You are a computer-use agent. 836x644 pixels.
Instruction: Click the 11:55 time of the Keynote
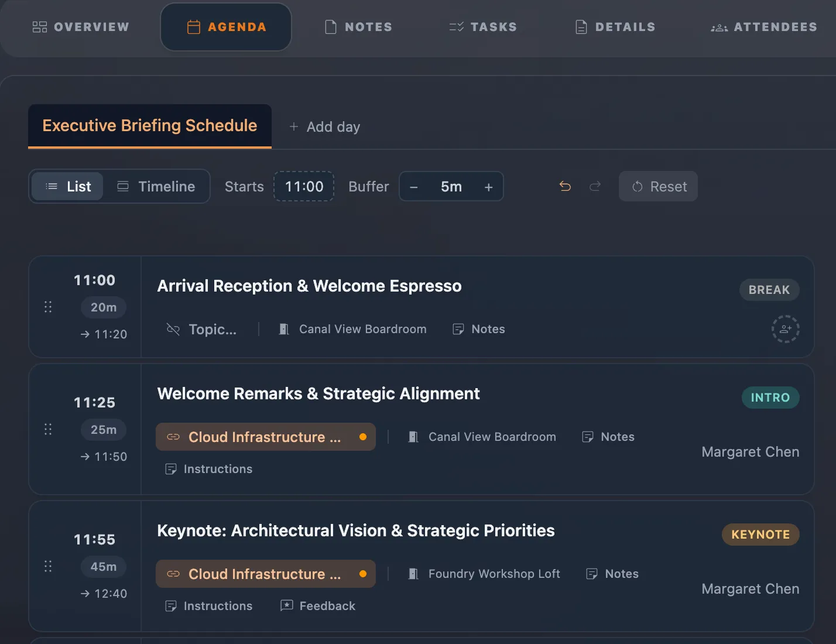coord(94,540)
